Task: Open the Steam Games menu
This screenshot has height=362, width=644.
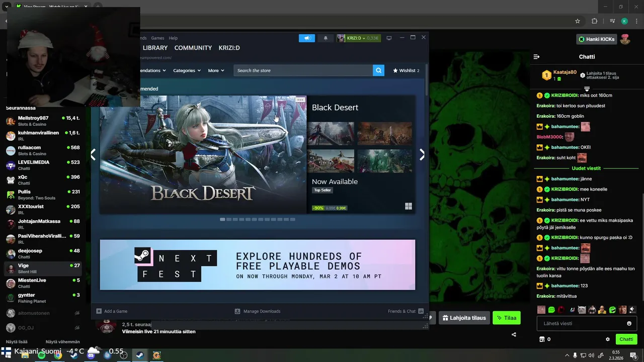Action: tap(157, 38)
